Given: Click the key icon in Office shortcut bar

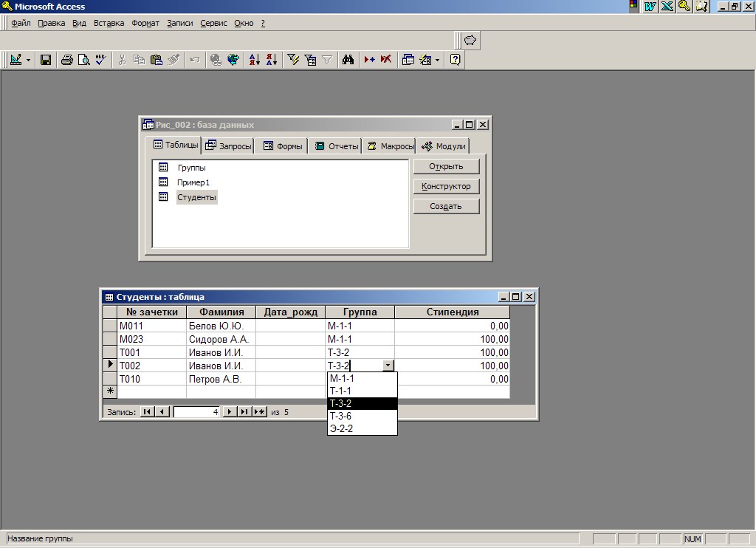Looking at the screenshot, I should (x=684, y=6).
